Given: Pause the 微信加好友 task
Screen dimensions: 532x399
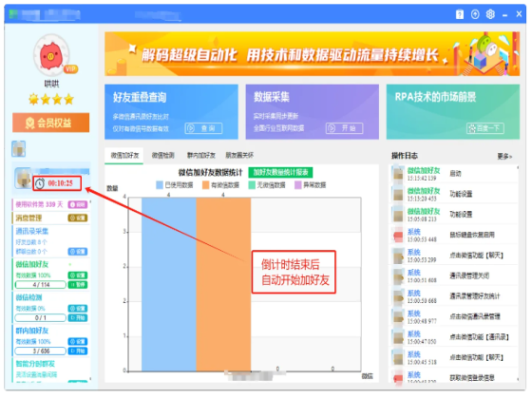Looking at the screenshot, I should pos(78,284).
